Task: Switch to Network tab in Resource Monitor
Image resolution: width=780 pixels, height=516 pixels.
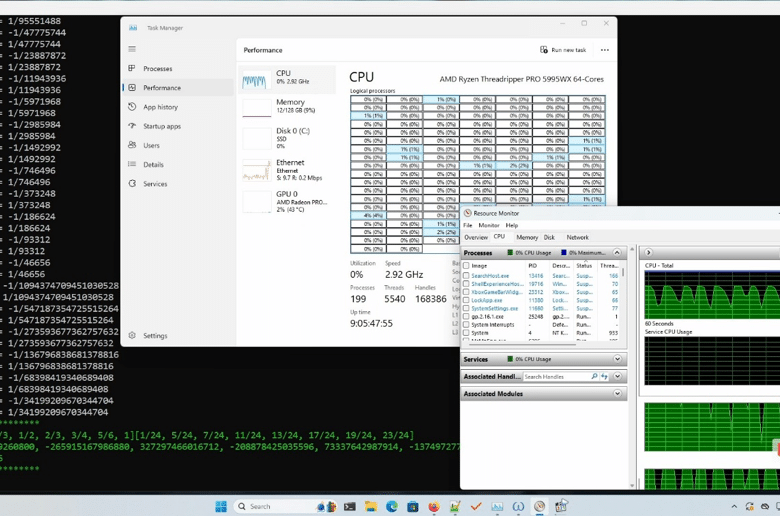Action: click(578, 237)
